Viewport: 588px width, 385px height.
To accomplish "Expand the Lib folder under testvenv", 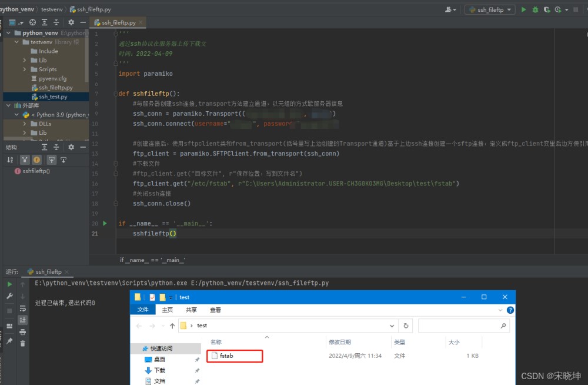I will click(x=25, y=60).
